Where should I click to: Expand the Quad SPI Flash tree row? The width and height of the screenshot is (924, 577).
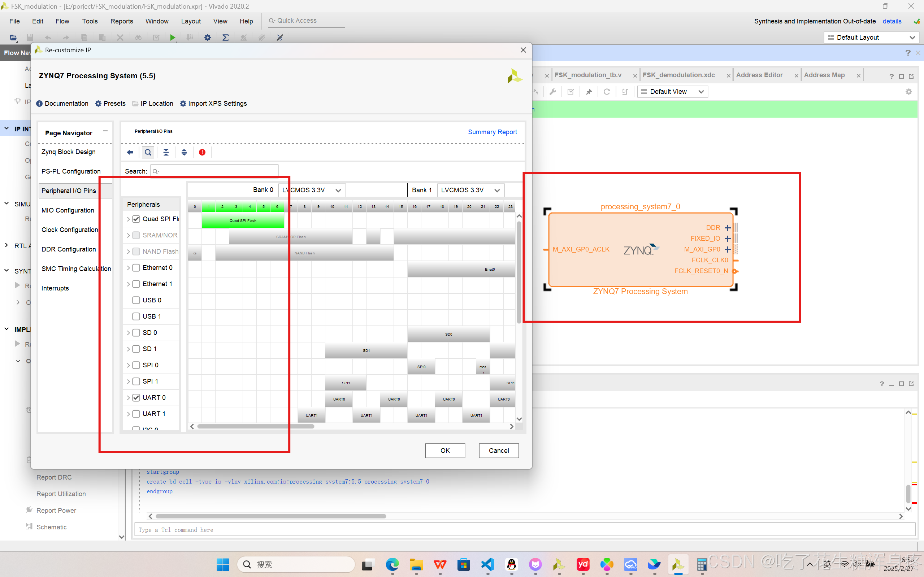pos(128,219)
